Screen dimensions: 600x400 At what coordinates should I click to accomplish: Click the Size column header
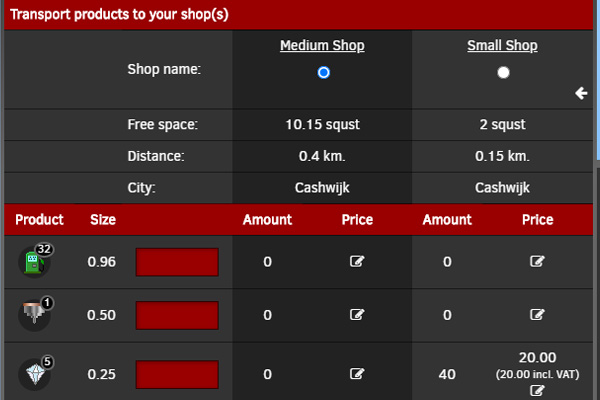pyautogui.click(x=102, y=220)
